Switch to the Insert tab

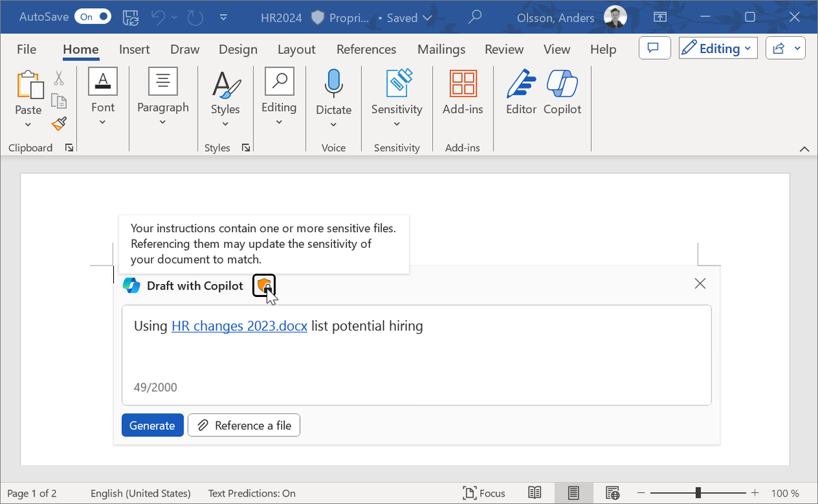click(134, 49)
